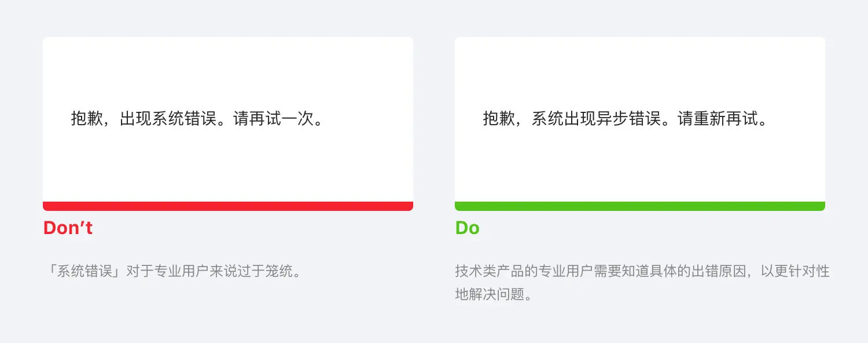Click the green "Do" label
The width and height of the screenshot is (868, 343).
tap(467, 228)
